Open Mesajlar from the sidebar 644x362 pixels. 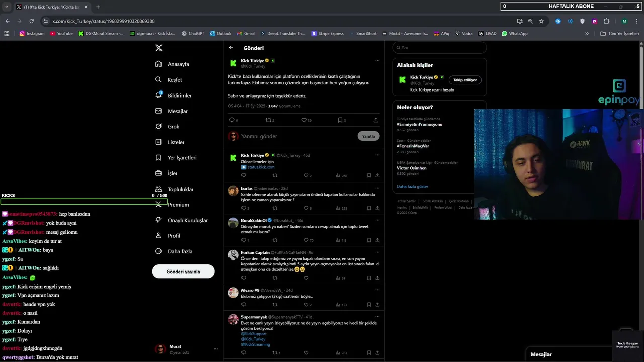(x=171, y=111)
